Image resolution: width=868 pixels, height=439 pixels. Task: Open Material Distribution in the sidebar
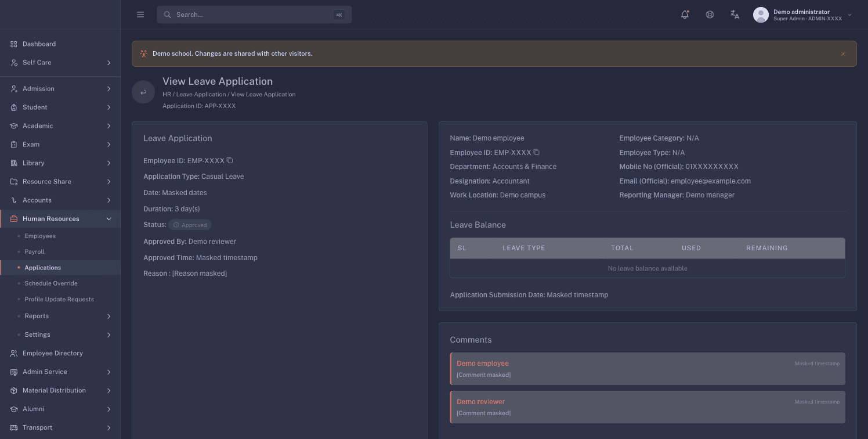click(x=60, y=390)
